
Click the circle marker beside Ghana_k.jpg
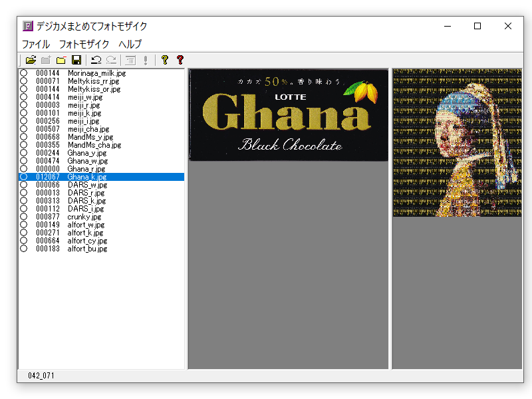(x=23, y=177)
